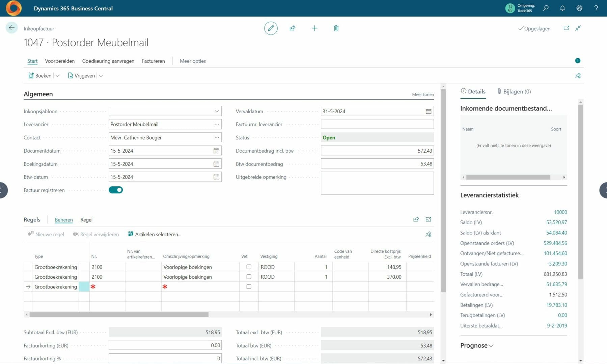Click Regel verwijderen button
The height and width of the screenshot is (364, 607).
point(96,234)
